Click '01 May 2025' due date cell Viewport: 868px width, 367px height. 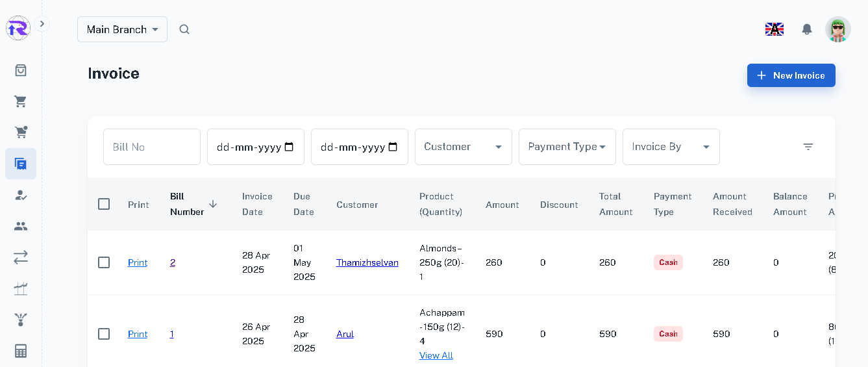(304, 262)
